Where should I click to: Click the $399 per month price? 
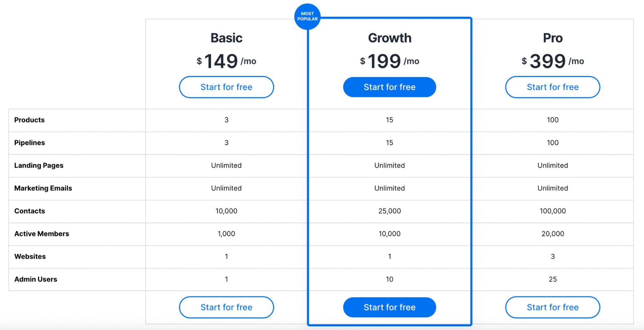(553, 61)
